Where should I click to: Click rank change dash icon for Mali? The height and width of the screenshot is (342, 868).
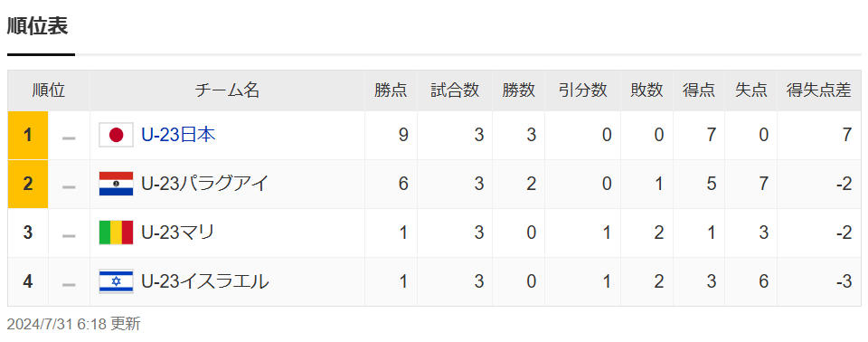click(70, 235)
